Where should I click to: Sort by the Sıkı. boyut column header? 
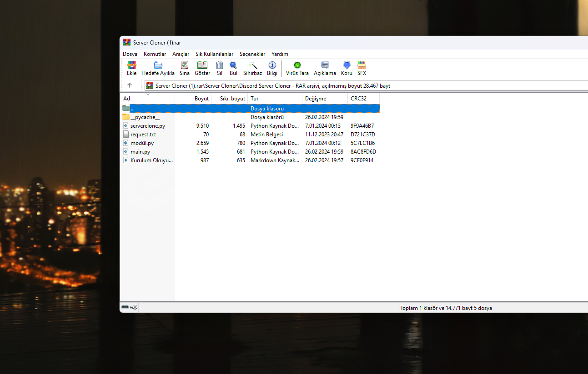(230, 98)
